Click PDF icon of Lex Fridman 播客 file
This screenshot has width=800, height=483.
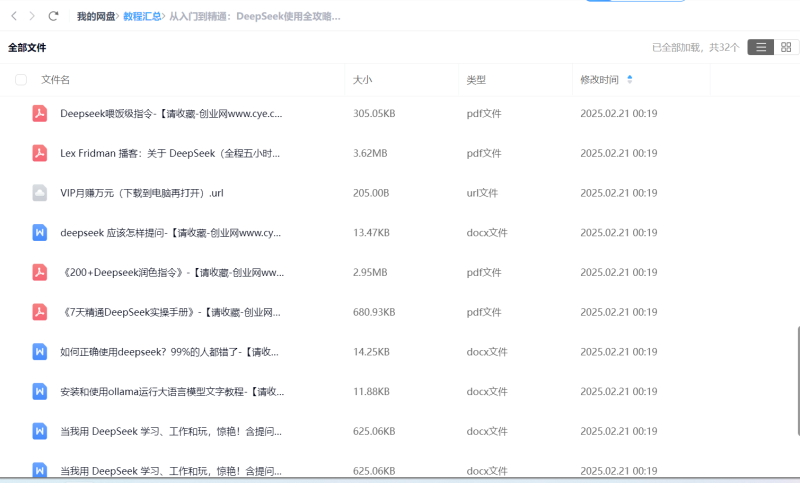pyautogui.click(x=40, y=153)
